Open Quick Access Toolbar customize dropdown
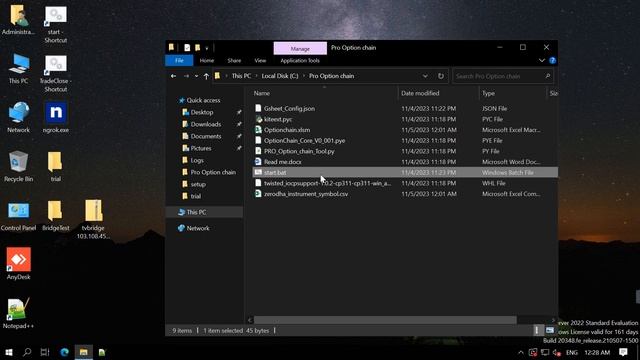The width and height of the screenshot is (640, 360). point(207,48)
